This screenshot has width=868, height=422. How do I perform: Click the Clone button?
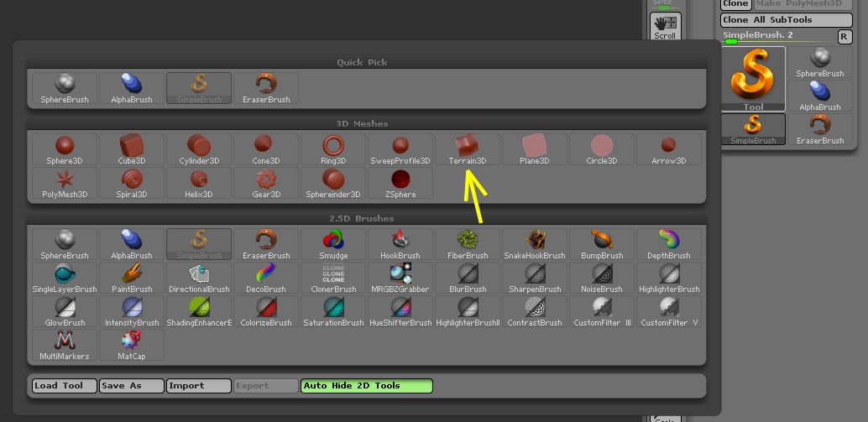735,4
